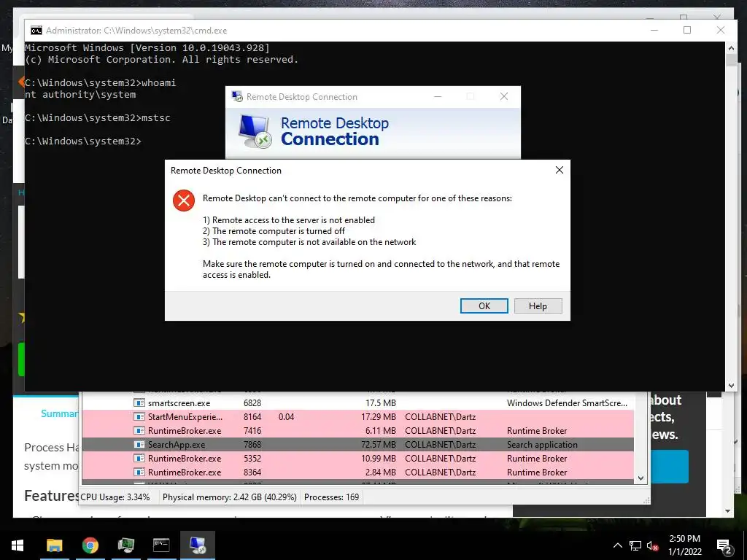Click the network tray icon
The image size is (747, 560).
point(635,545)
